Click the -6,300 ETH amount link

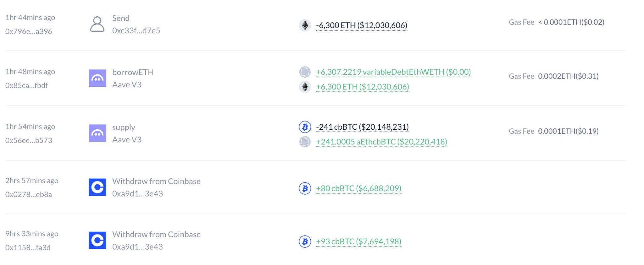pyautogui.click(x=361, y=25)
